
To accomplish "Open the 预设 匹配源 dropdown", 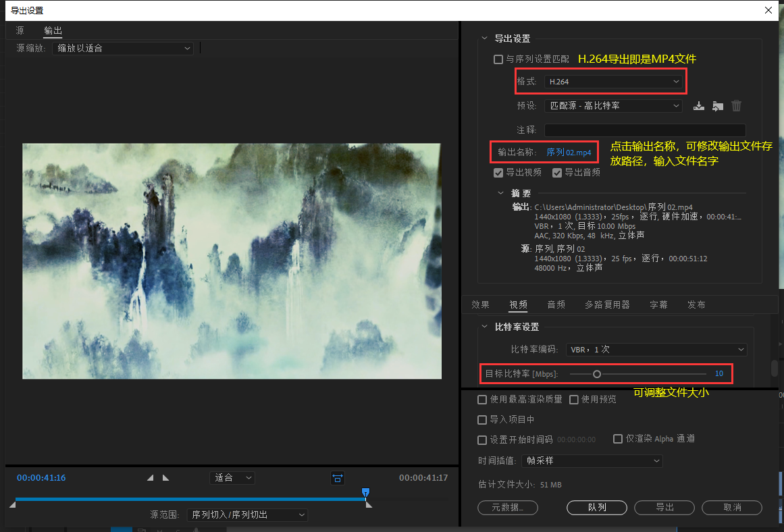I will coord(613,106).
